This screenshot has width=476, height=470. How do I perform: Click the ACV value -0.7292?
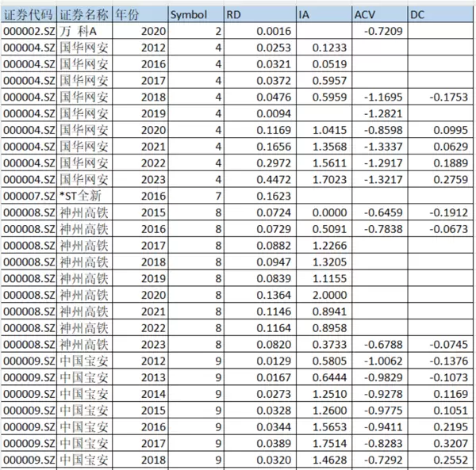[x=385, y=460]
